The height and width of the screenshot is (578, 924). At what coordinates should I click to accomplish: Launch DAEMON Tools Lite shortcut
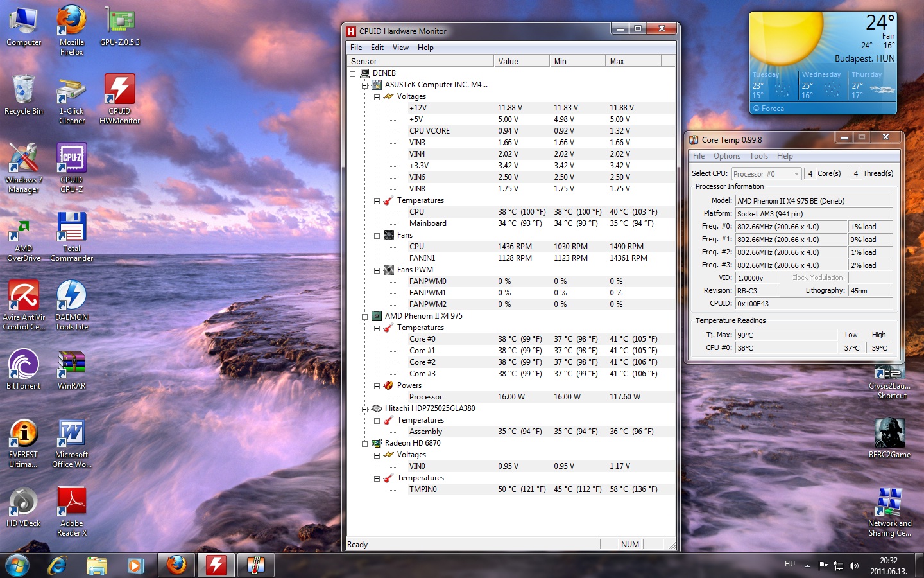coord(71,306)
